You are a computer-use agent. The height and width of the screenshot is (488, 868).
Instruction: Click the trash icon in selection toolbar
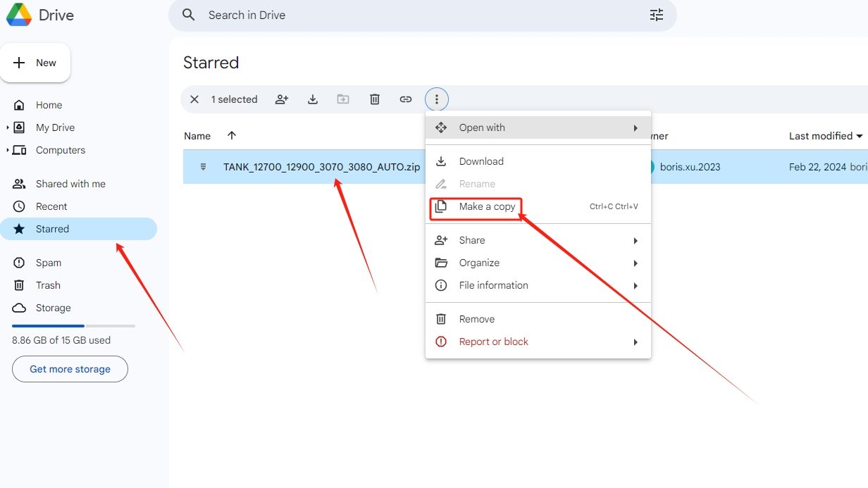tap(375, 99)
